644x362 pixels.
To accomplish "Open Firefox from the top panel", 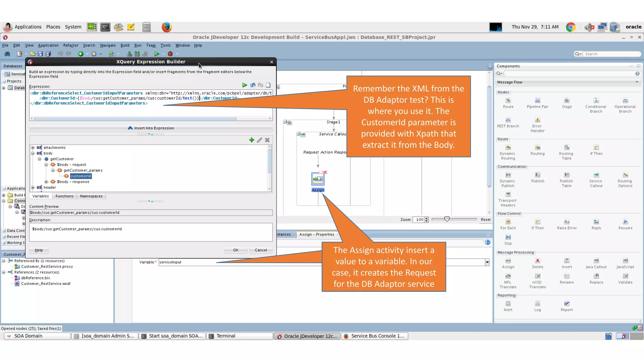I will click(x=166, y=27).
